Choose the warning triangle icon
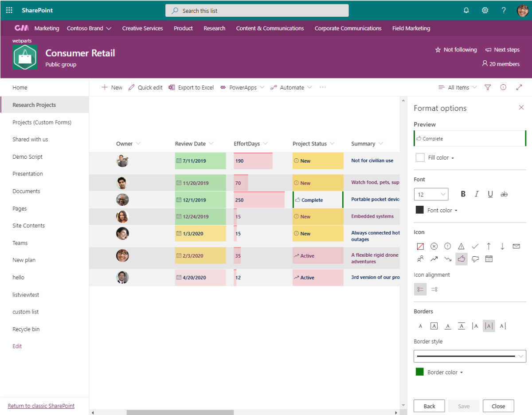The width and height of the screenshot is (532, 415). click(x=461, y=246)
